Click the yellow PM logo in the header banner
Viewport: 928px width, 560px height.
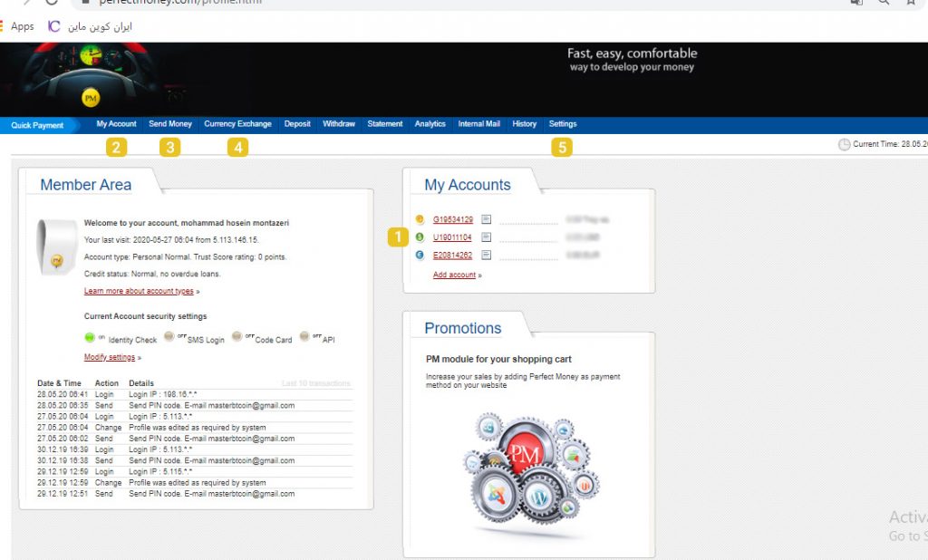tap(91, 98)
